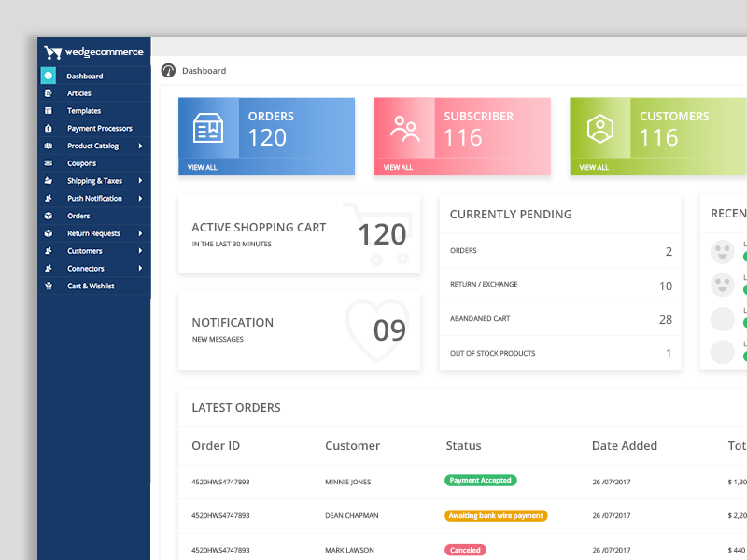Click VIEW ALL on the Orders card
Image resolution: width=747 pixels, height=560 pixels.
click(203, 166)
